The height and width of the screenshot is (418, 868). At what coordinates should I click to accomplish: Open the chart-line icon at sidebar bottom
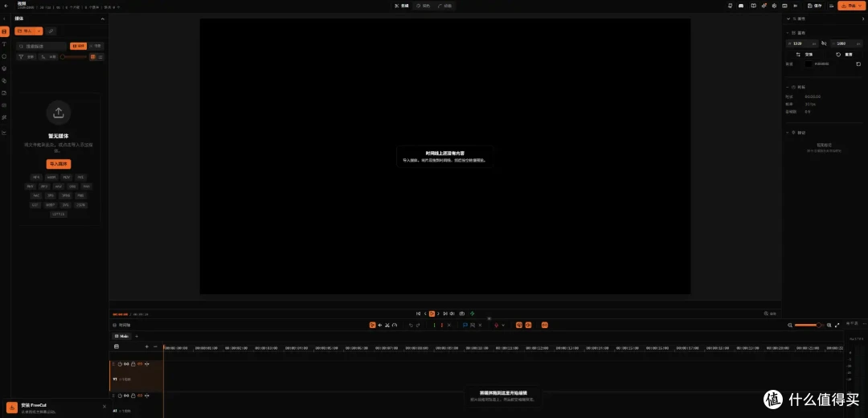pyautogui.click(x=5, y=133)
